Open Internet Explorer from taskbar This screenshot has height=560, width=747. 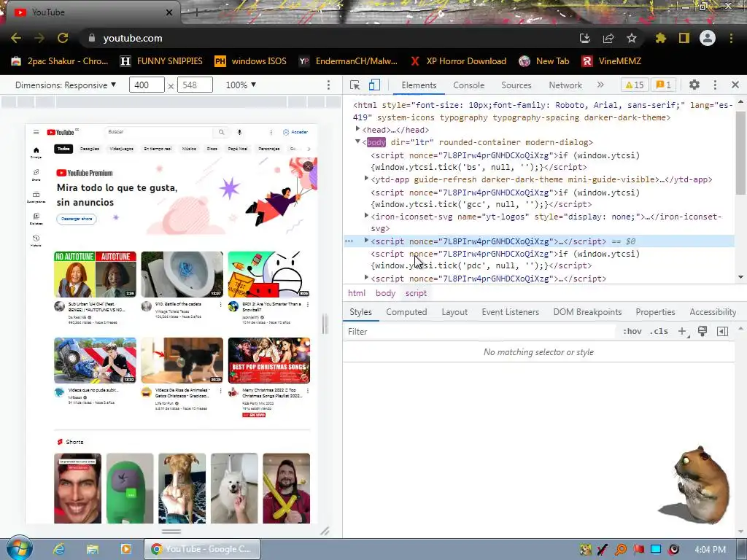click(x=58, y=549)
